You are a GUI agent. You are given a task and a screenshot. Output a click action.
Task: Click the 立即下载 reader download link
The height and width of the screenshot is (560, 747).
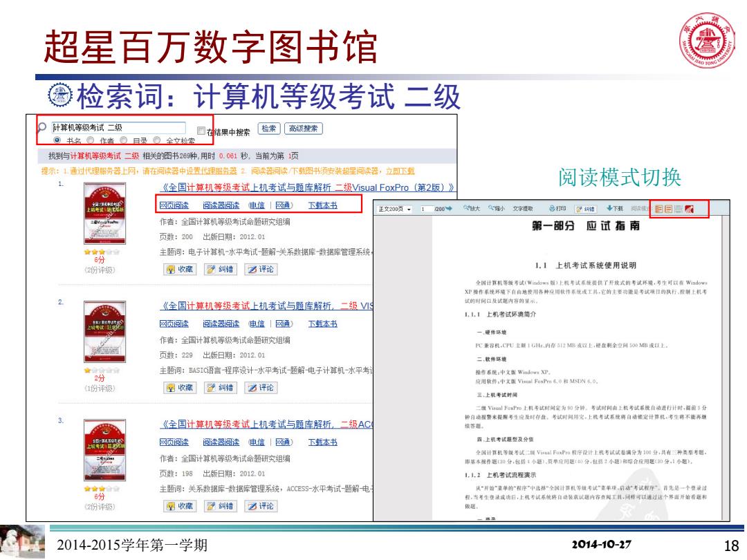tap(400, 171)
